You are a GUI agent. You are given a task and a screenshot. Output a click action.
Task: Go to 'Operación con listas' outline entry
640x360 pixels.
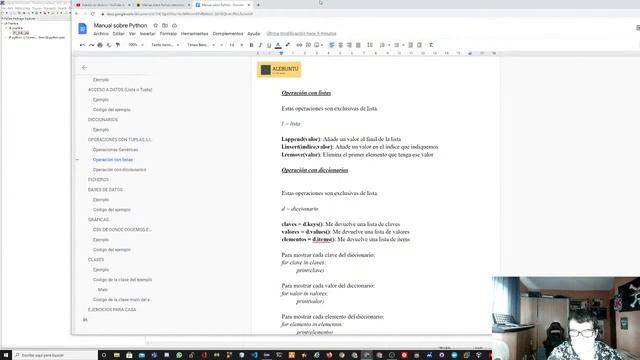(113, 160)
